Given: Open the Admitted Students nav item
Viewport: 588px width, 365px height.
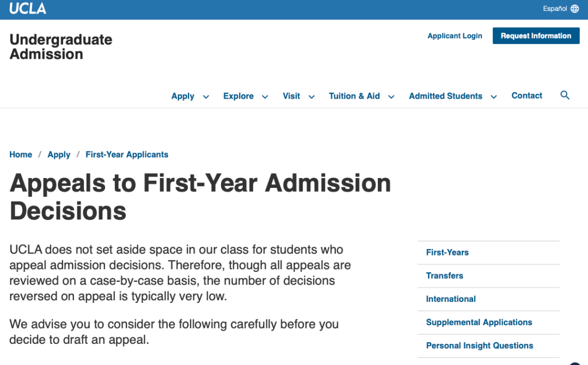Looking at the screenshot, I should click(445, 96).
